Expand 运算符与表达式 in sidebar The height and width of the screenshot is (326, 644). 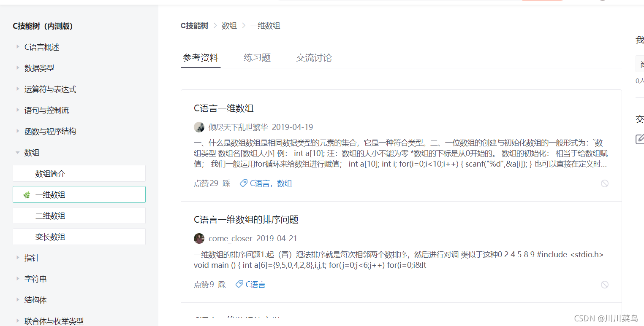pyautogui.click(x=18, y=89)
